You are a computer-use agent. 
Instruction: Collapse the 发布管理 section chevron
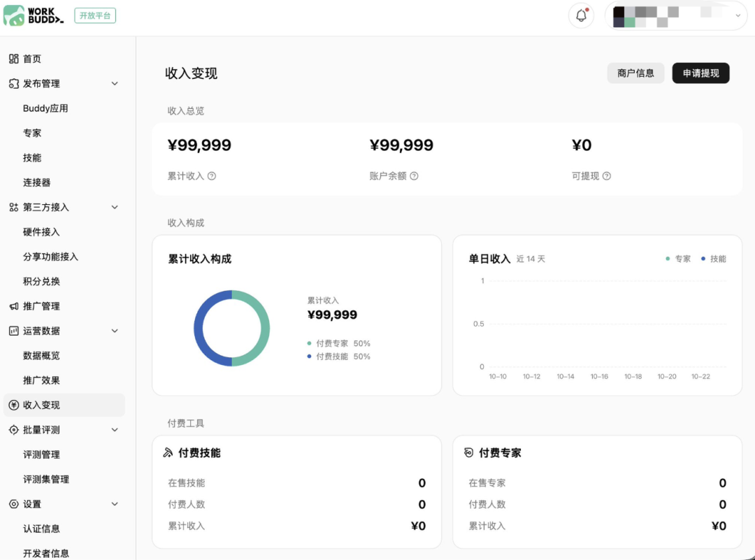coord(115,84)
